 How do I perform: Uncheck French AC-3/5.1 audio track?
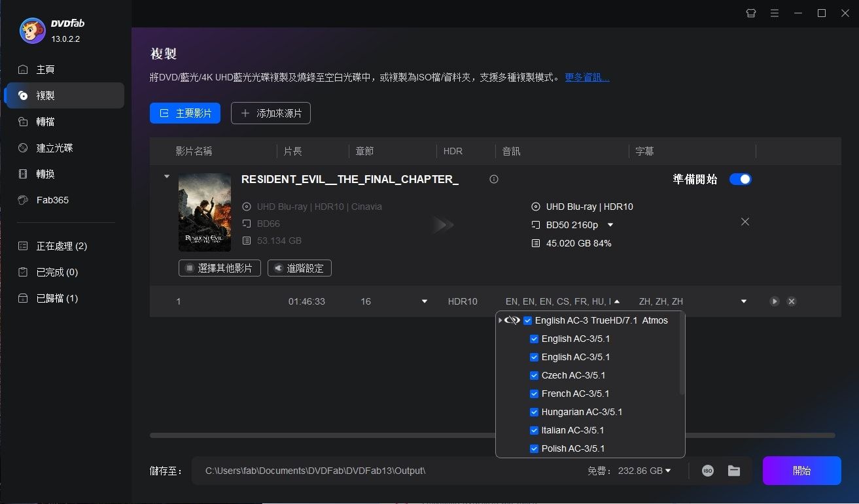(534, 394)
